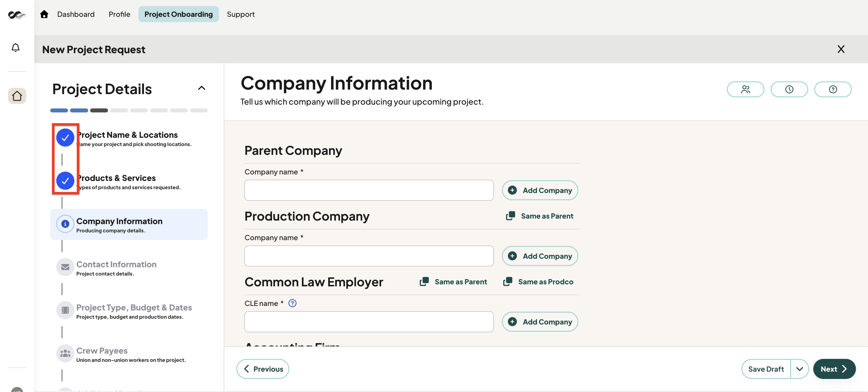Go to the Dashboard tab
Viewport: 868px width, 392px height.
coord(76,14)
